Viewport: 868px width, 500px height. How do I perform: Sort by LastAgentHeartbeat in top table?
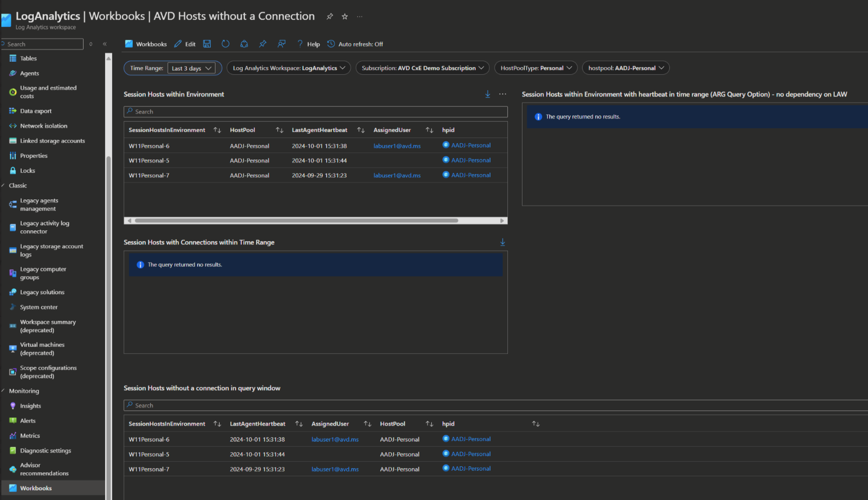click(361, 130)
